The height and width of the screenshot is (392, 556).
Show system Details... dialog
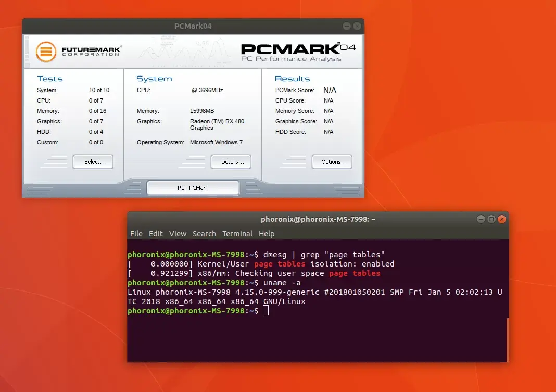tap(231, 162)
